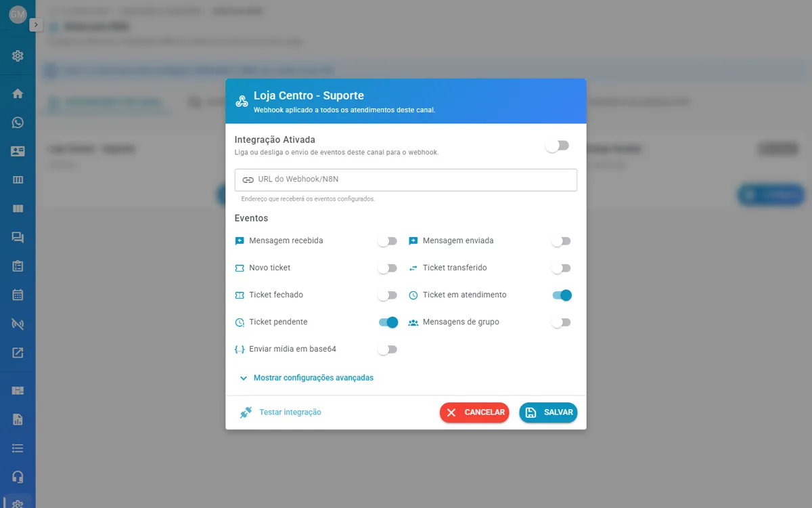The image size is (812, 508).
Task: Click the Ticket fechado icon
Action: [x=240, y=295]
